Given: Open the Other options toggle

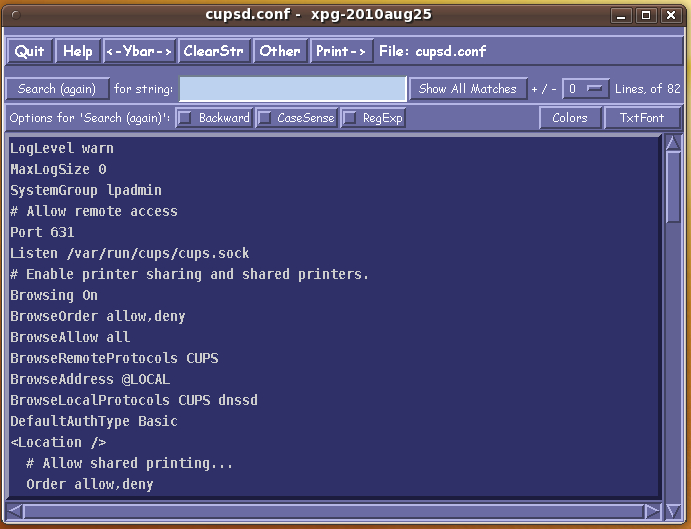Looking at the screenshot, I should [x=279, y=51].
